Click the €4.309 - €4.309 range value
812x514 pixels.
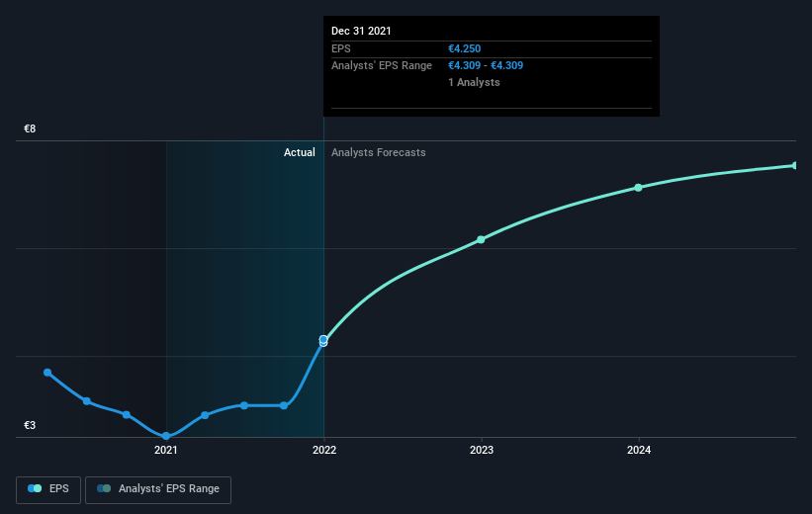tap(486, 66)
